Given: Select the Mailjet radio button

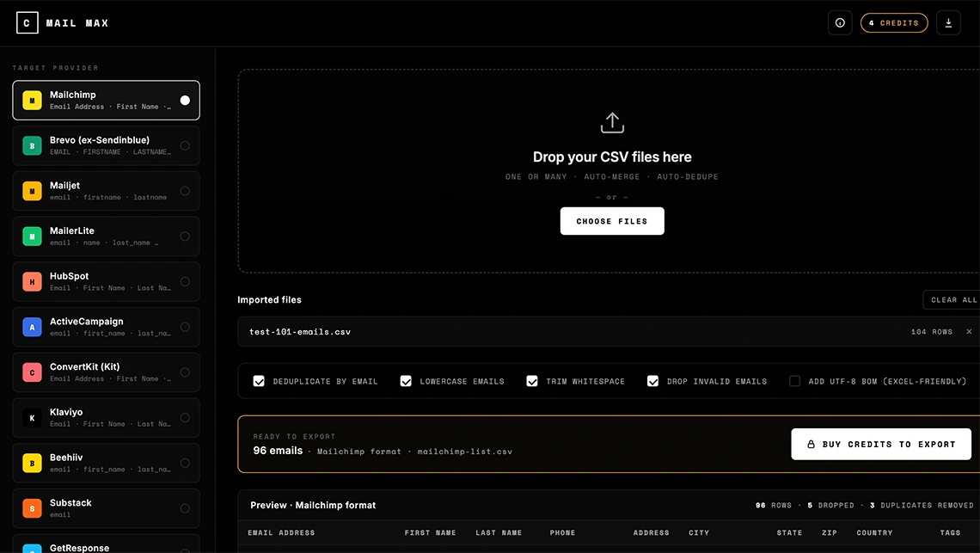Looking at the screenshot, I should 185,191.
